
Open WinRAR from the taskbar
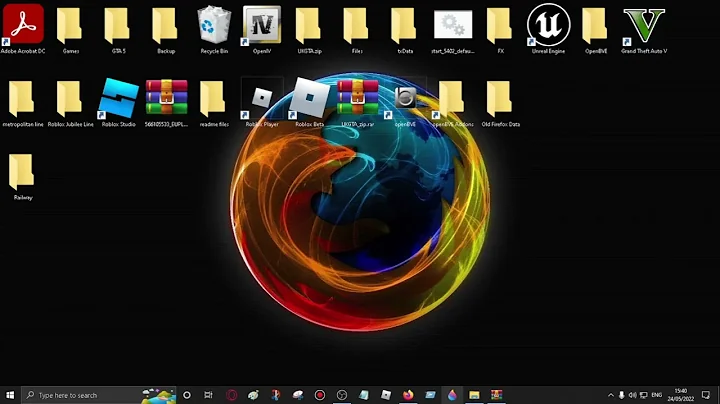click(496, 395)
